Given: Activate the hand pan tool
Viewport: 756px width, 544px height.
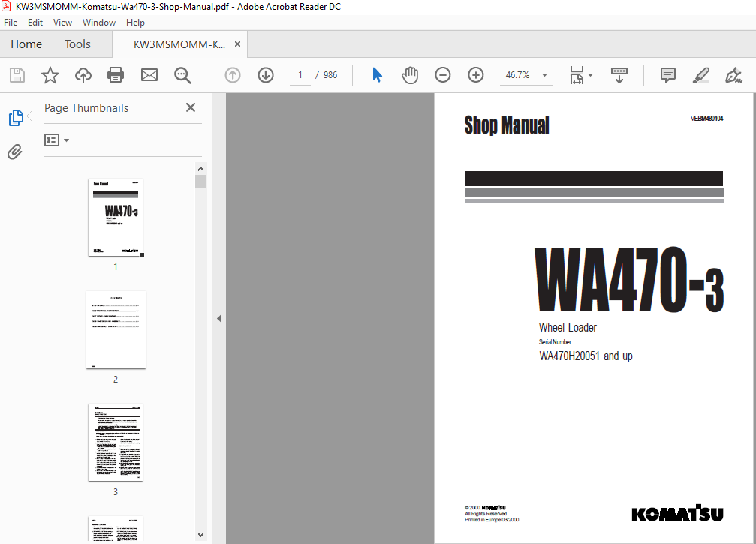Looking at the screenshot, I should 410,75.
